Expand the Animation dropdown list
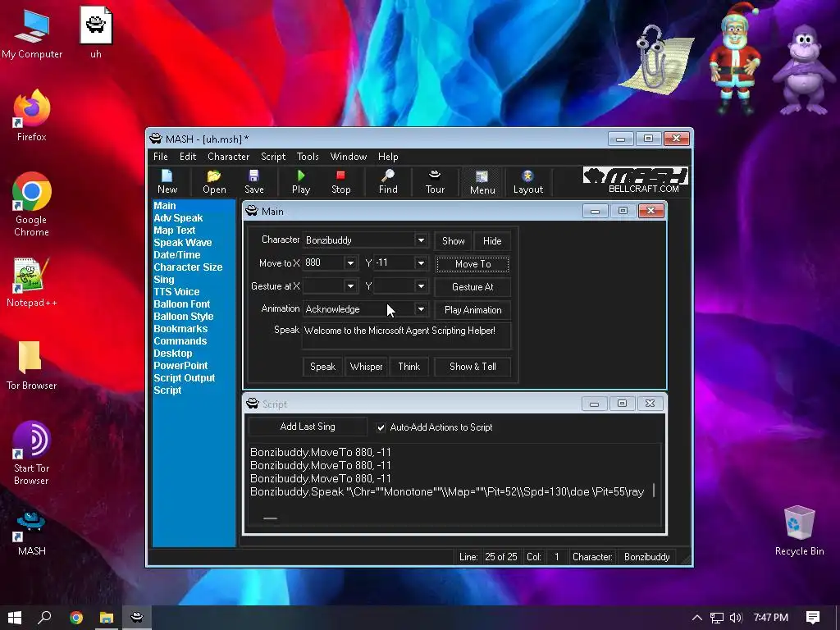 click(x=421, y=309)
